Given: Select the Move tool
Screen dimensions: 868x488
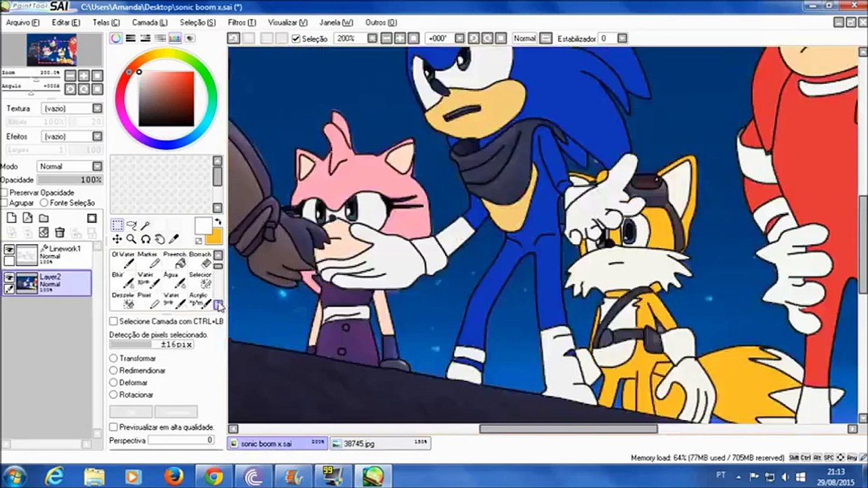Looking at the screenshot, I should [x=117, y=239].
